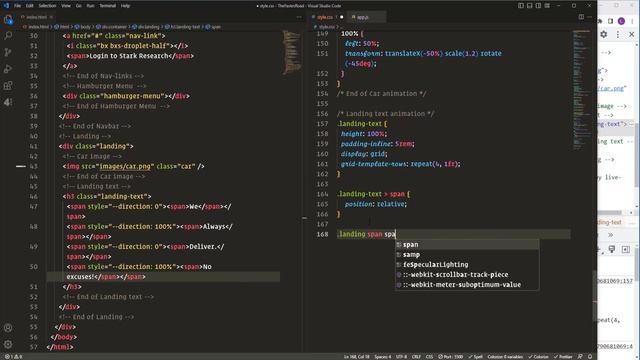Toggle the Spell checker status item

[x=476, y=357]
